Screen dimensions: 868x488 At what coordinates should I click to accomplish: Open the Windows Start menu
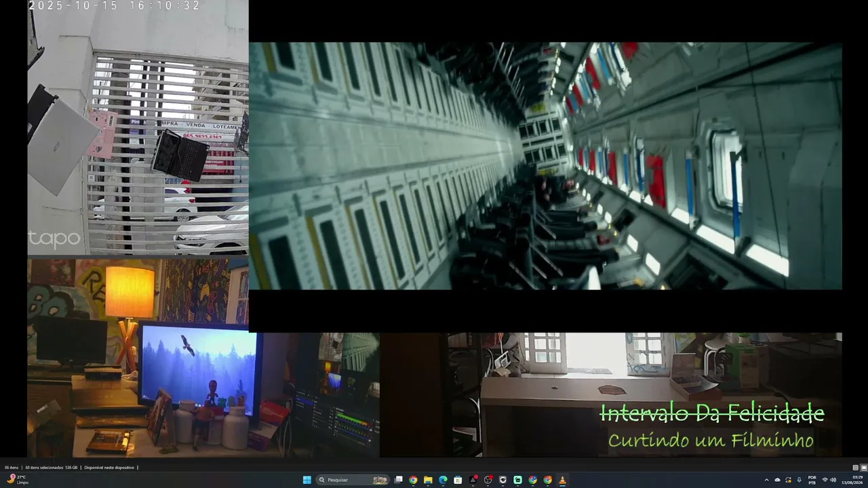click(x=307, y=480)
